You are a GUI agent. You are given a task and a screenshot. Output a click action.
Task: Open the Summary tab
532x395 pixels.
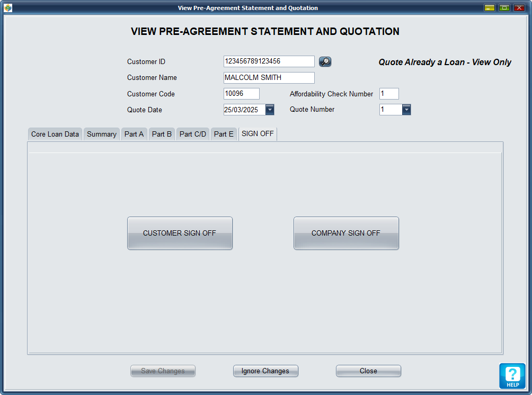tap(102, 134)
